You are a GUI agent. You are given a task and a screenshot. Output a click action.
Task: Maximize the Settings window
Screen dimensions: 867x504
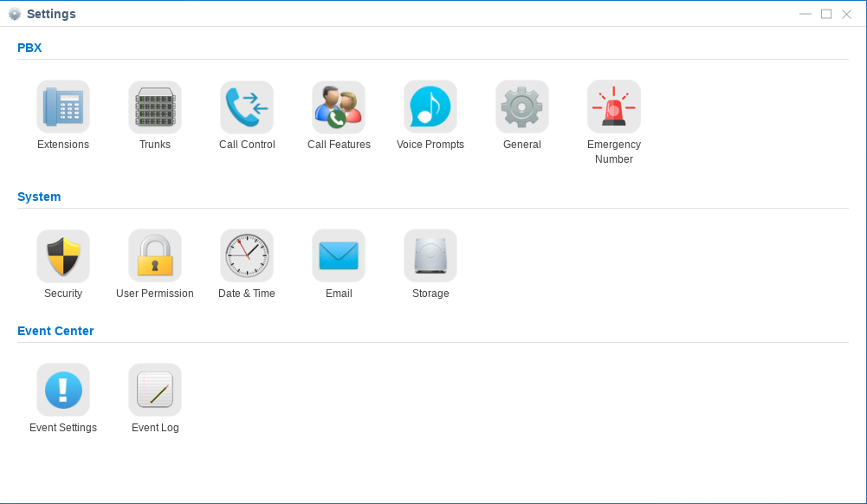[x=826, y=14]
